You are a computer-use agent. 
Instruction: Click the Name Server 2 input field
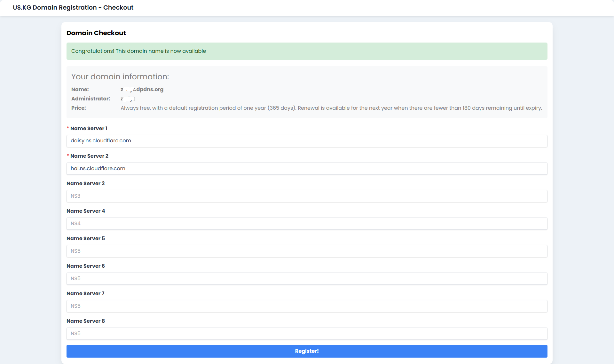click(307, 168)
